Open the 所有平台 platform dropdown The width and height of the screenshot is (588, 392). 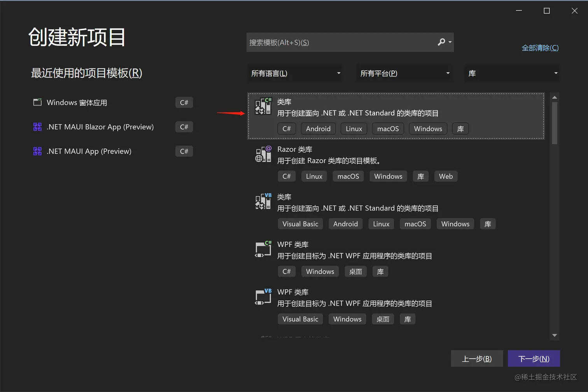point(404,73)
